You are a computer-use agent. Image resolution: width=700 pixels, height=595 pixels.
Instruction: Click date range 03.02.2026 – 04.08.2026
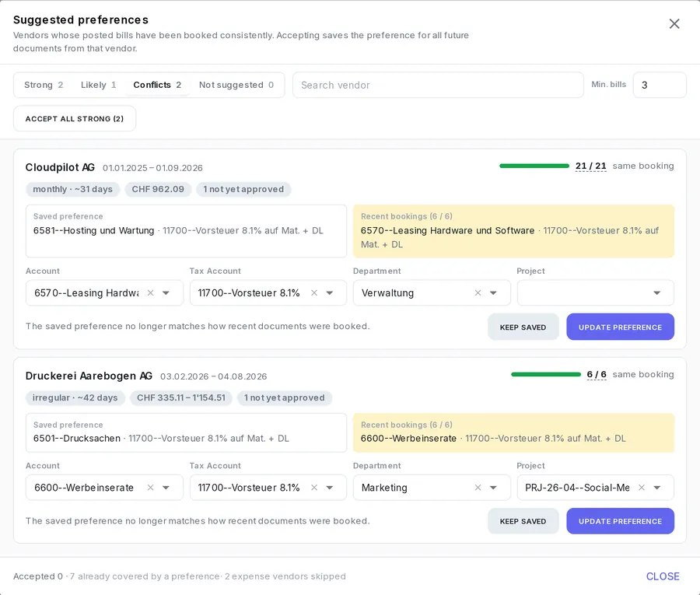(214, 376)
